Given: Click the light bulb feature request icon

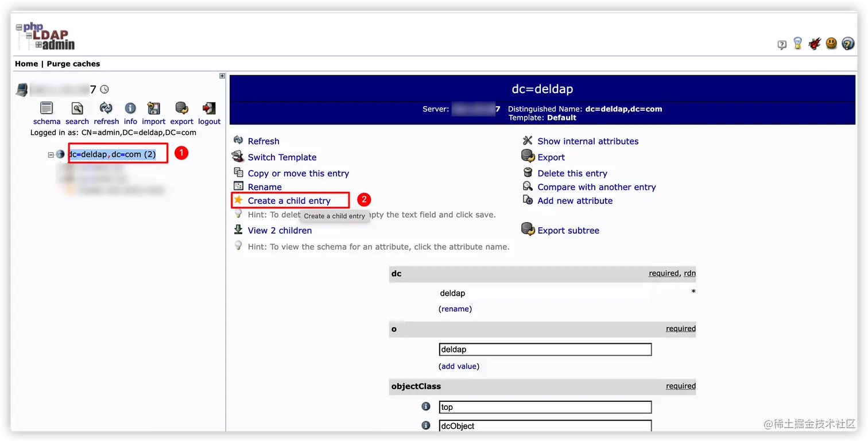Looking at the screenshot, I should point(797,43).
